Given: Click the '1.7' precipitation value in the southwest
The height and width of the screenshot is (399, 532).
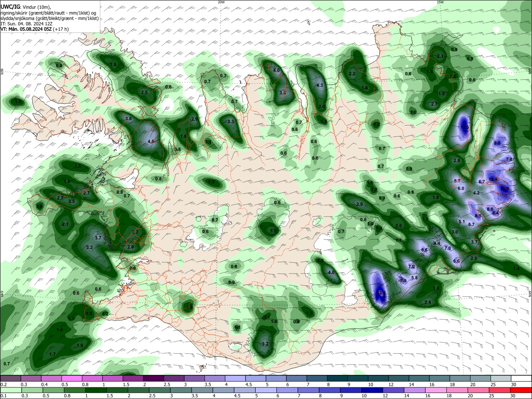Looking at the screenshot, I should (x=53, y=354).
